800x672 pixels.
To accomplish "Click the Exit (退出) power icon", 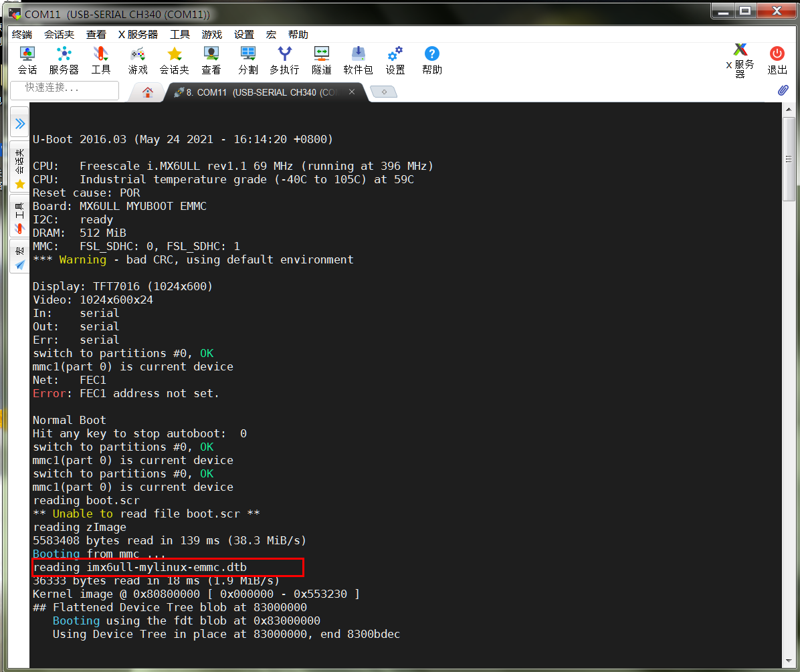I will pyautogui.click(x=777, y=60).
